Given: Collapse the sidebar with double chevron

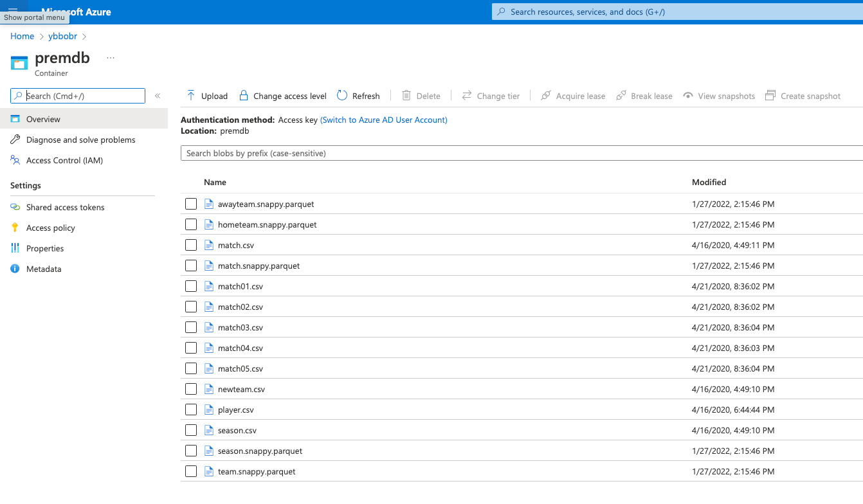Looking at the screenshot, I should tap(158, 96).
